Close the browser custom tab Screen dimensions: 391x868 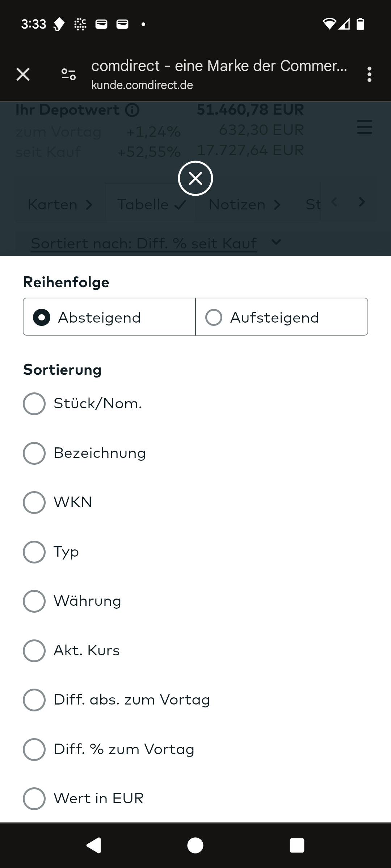coord(23,75)
